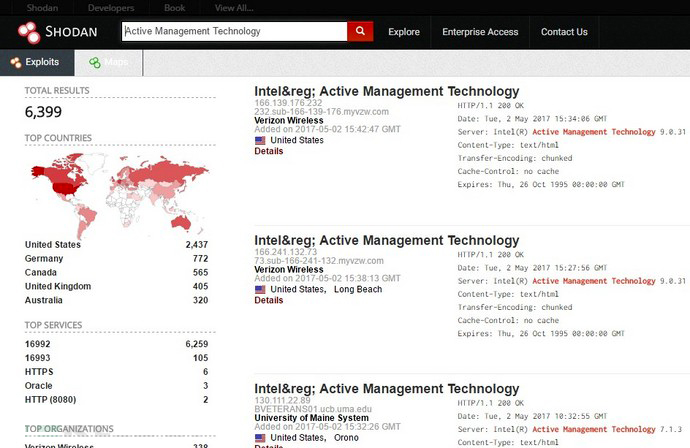Filter by Australia in Top Countries
This screenshot has width=690, height=448.
pyautogui.click(x=44, y=301)
